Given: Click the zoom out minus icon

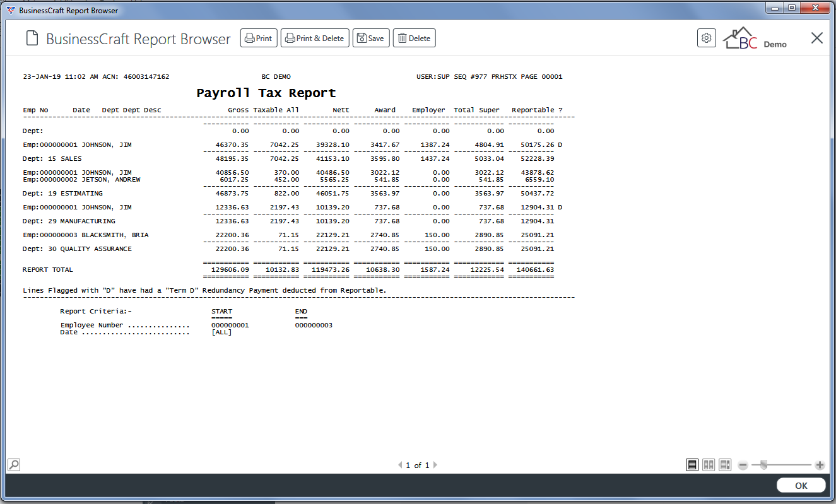Looking at the screenshot, I should point(743,465).
